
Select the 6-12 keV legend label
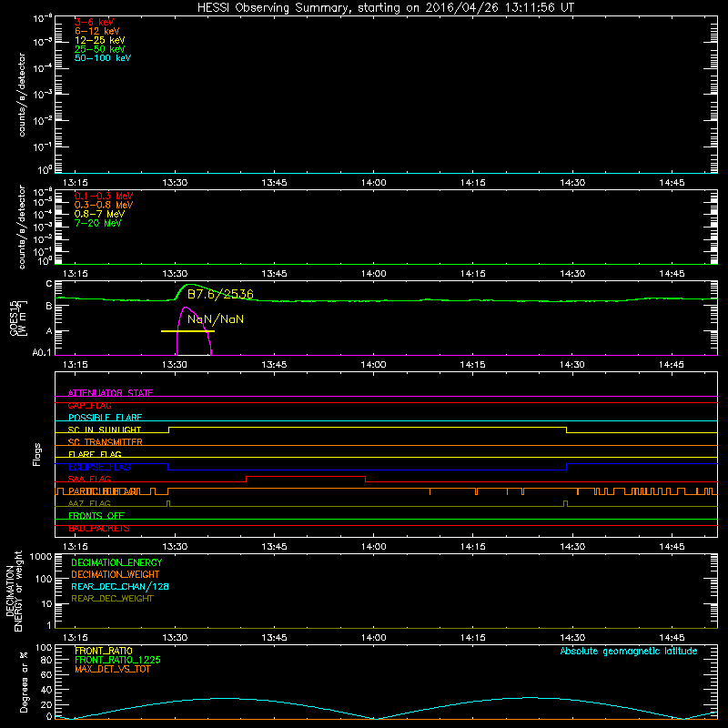(x=97, y=31)
